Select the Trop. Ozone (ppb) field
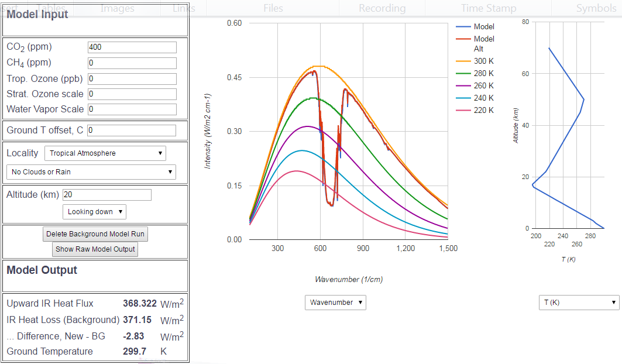The image size is (622, 364). [132, 78]
